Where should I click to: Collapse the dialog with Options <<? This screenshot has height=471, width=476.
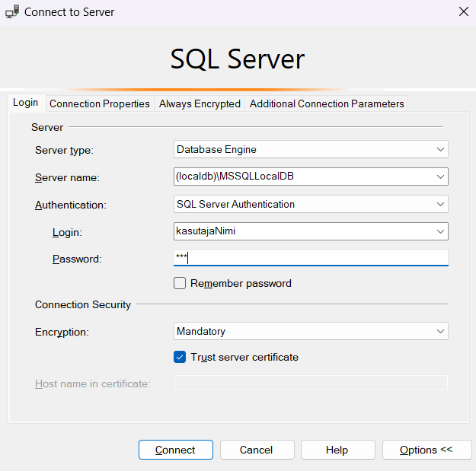[426, 450]
